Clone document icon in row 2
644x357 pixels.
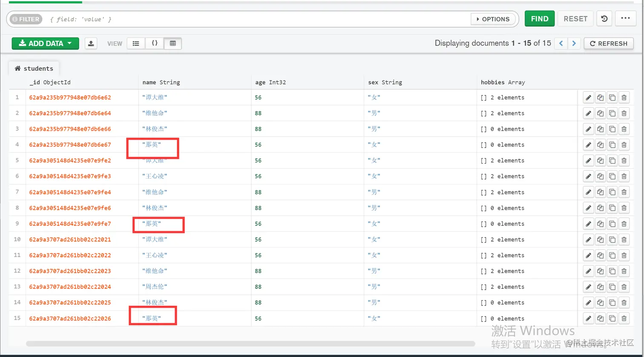[x=612, y=113]
